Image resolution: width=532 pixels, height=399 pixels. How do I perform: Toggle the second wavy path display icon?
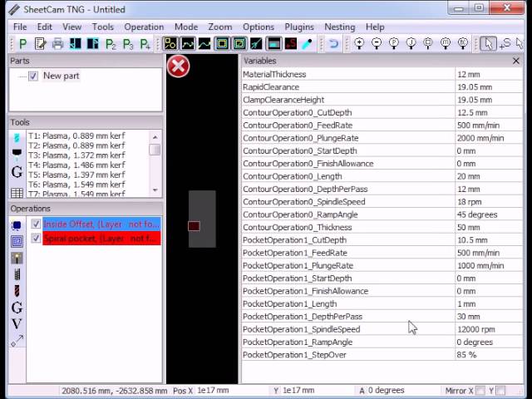(204, 44)
